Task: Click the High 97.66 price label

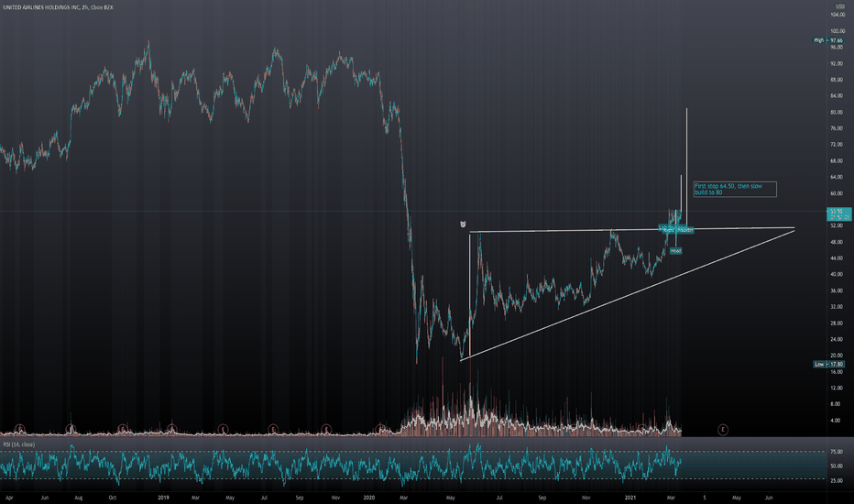Action: tap(827, 40)
